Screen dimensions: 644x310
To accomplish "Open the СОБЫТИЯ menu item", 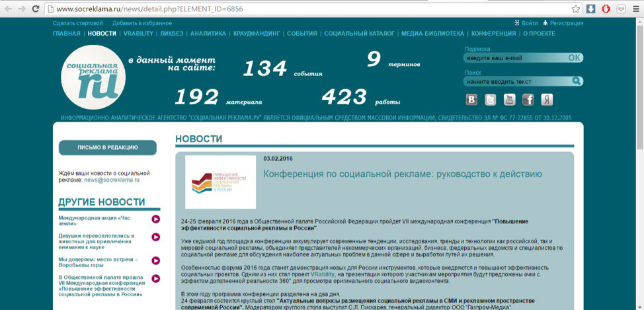I will [x=302, y=34].
